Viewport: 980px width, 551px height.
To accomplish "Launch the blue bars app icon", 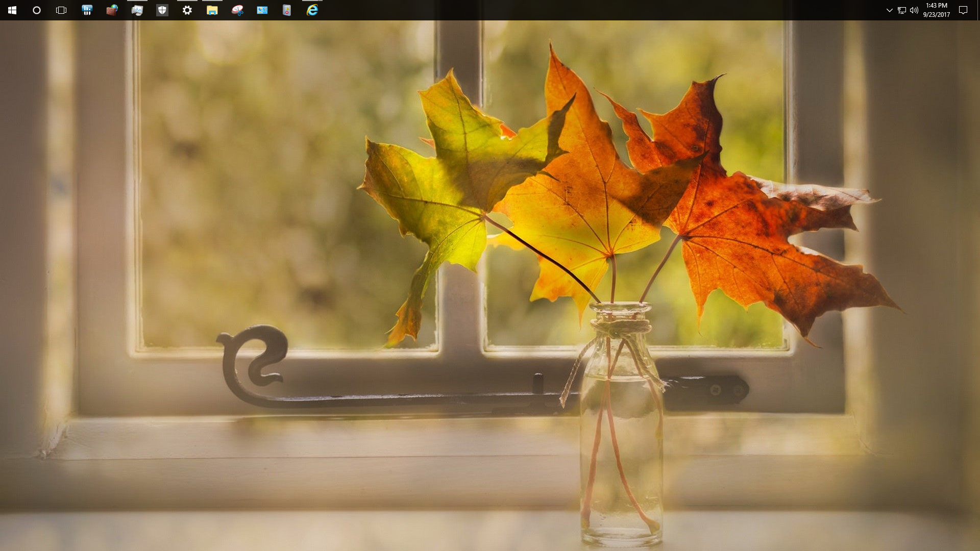I will pos(87,10).
